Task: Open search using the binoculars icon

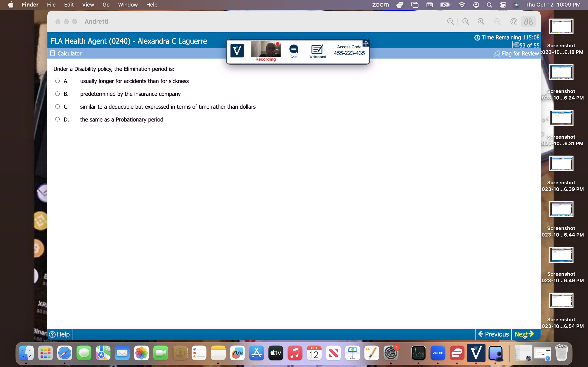Action: coord(528,22)
